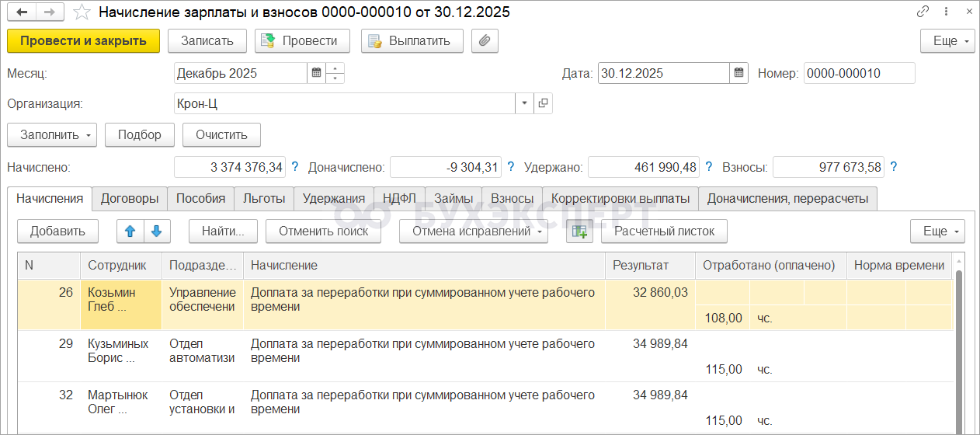Viewport: 980px width, 435px height.
Task: Open the top-right Еще menu
Action: [947, 41]
